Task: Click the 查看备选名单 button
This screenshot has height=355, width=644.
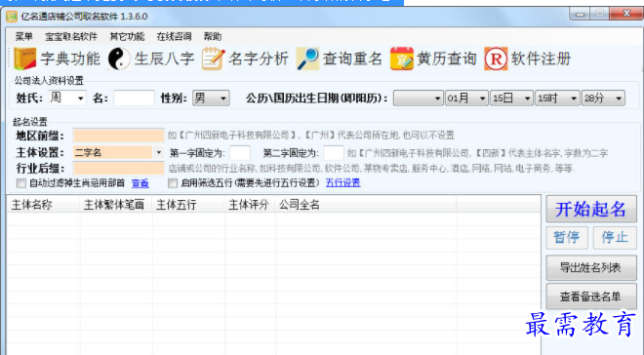Action: click(x=591, y=296)
